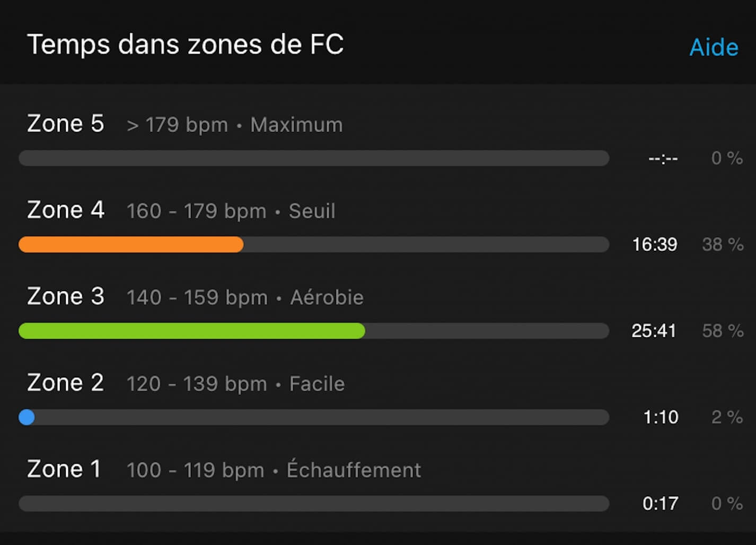This screenshot has height=545, width=756.
Task: Select the Zone 4 label
Action: (x=66, y=210)
